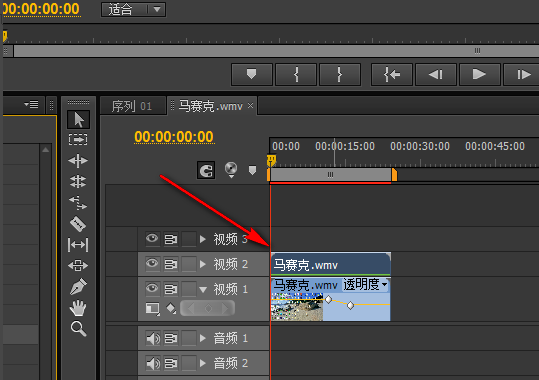Expand the 音频 1 track
This screenshot has width=539, height=380.
203,338
